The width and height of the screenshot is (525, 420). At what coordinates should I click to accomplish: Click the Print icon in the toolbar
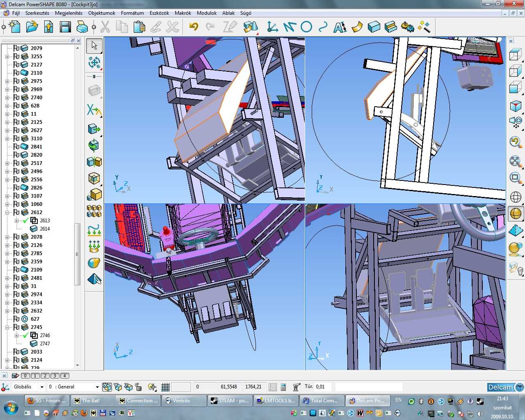pos(82,27)
